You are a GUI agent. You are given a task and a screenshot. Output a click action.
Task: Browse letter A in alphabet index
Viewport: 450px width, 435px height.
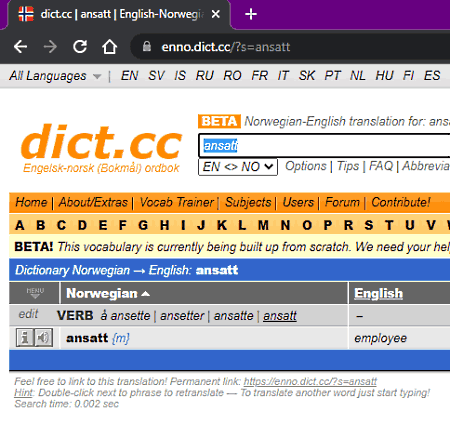(x=20, y=226)
